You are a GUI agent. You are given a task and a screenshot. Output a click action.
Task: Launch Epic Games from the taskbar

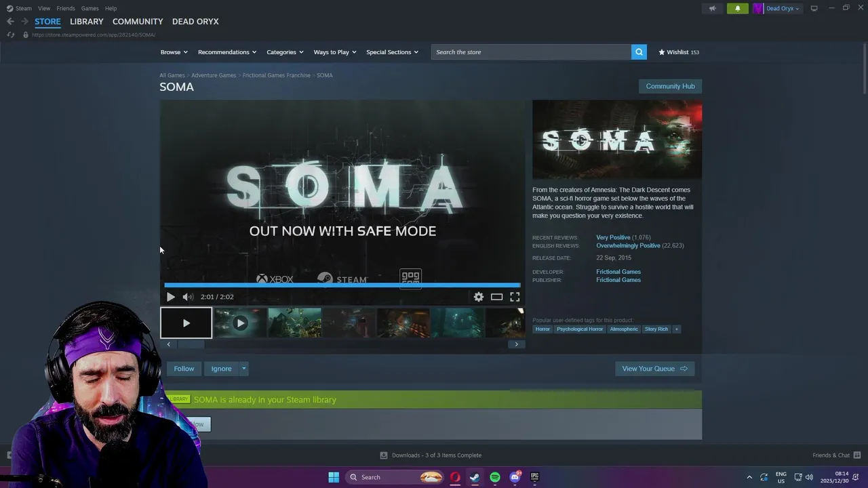click(x=535, y=477)
